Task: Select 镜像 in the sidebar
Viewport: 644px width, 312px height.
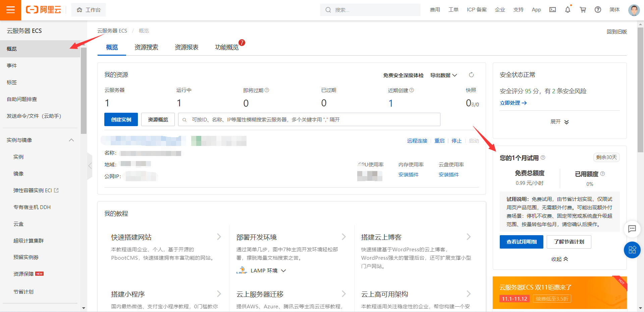Action: click(x=40, y=174)
